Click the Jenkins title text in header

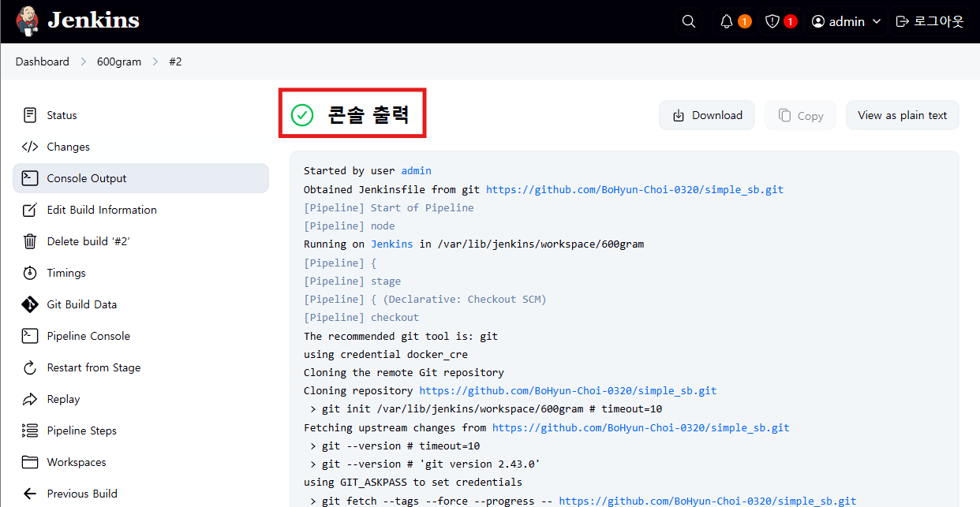[93, 21]
